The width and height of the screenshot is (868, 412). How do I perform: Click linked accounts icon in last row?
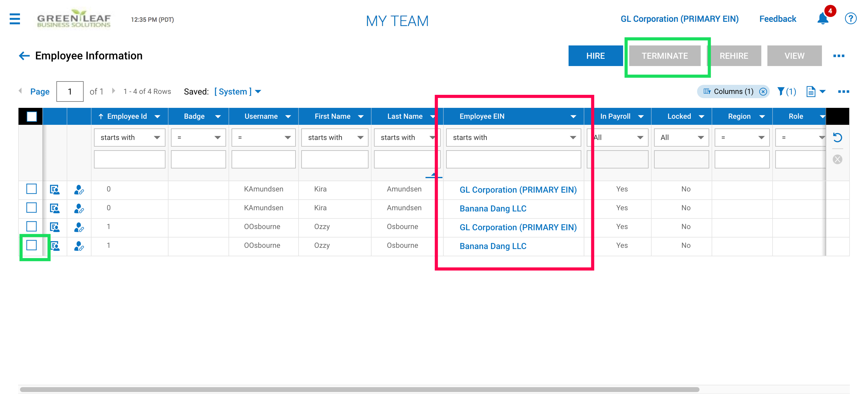tap(79, 246)
